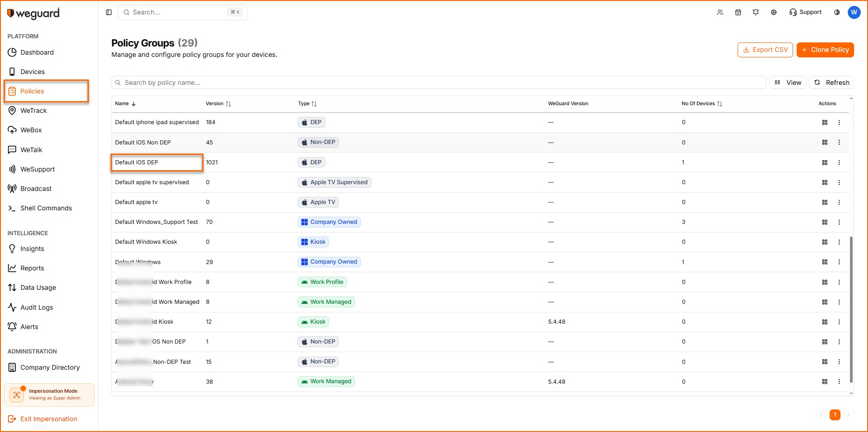Export policy list as CSV
Image resolution: width=868 pixels, height=432 pixels.
pos(765,50)
